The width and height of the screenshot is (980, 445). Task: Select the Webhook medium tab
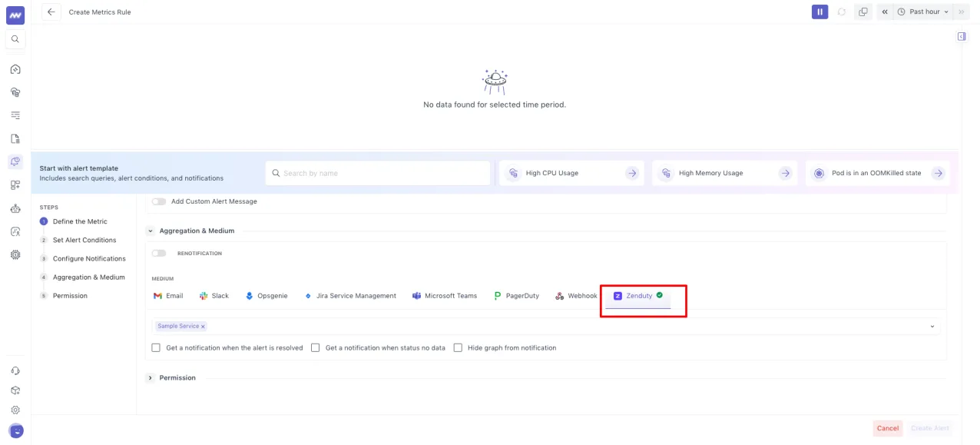576,296
